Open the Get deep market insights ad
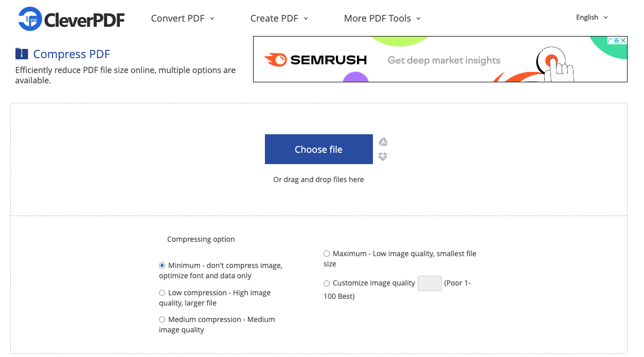The width and height of the screenshot is (644, 357). coord(443,60)
